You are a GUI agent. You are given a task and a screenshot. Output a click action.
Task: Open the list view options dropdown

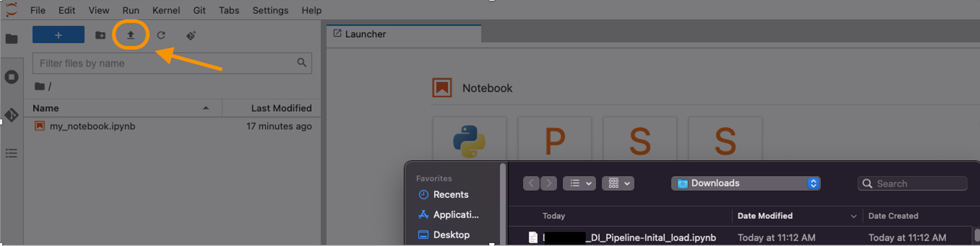click(x=579, y=183)
